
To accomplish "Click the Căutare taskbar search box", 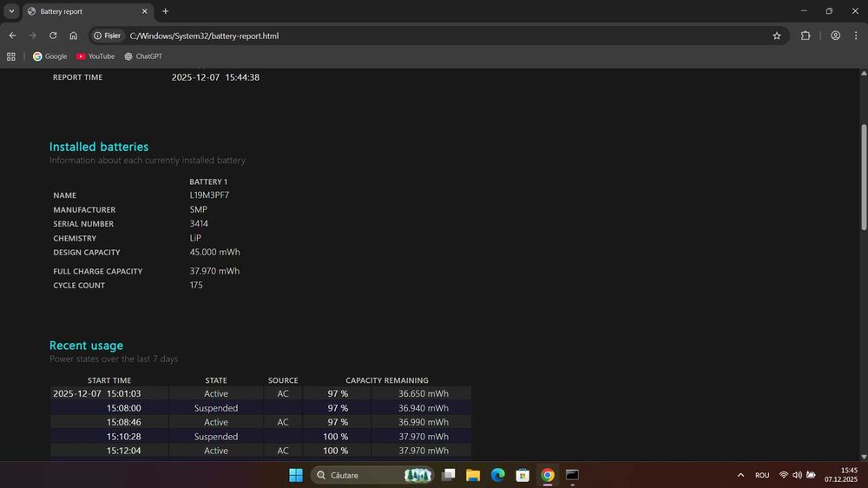I will (372, 475).
